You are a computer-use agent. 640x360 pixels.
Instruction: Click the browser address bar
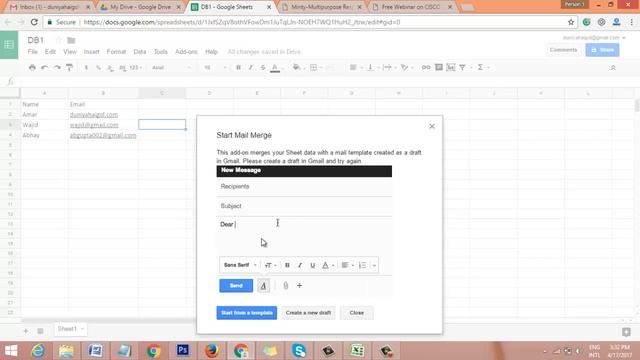[x=306, y=22]
